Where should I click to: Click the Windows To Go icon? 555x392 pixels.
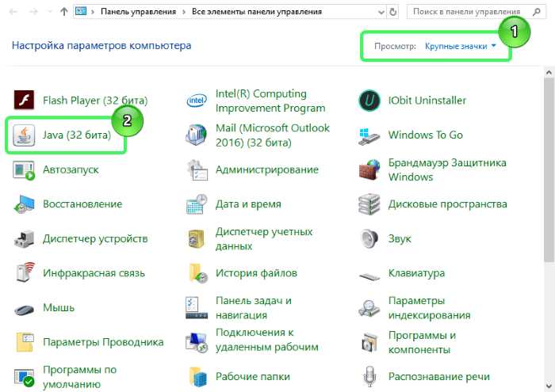click(x=369, y=136)
